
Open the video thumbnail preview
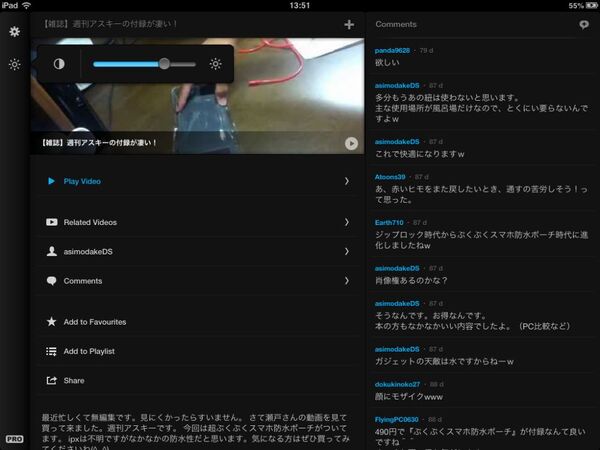(197, 96)
